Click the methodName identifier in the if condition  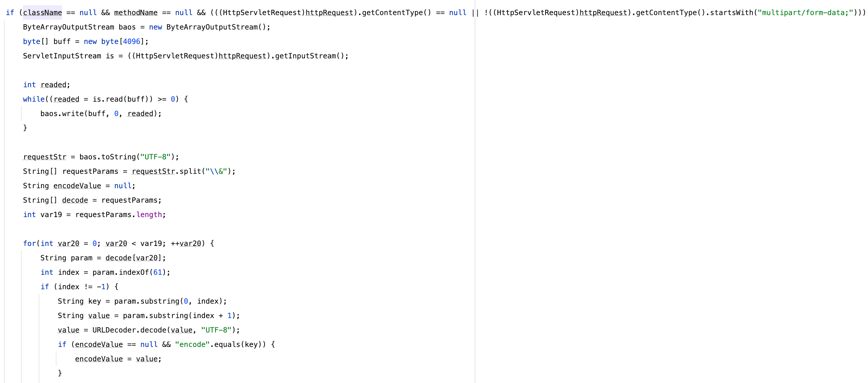coord(136,13)
